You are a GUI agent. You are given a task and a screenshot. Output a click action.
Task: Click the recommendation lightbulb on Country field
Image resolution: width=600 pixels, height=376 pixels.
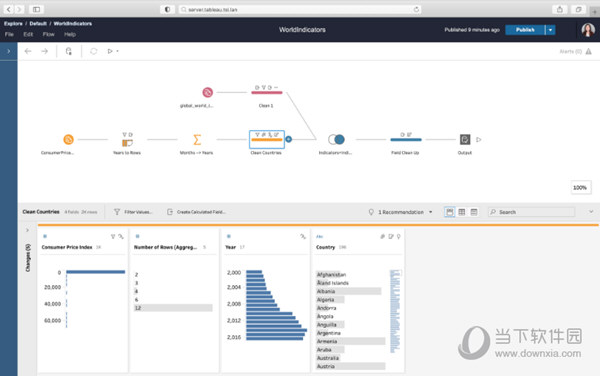tap(399, 237)
